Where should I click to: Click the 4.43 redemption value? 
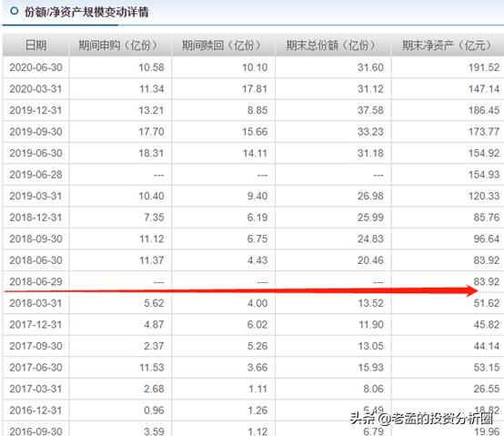[257, 260]
